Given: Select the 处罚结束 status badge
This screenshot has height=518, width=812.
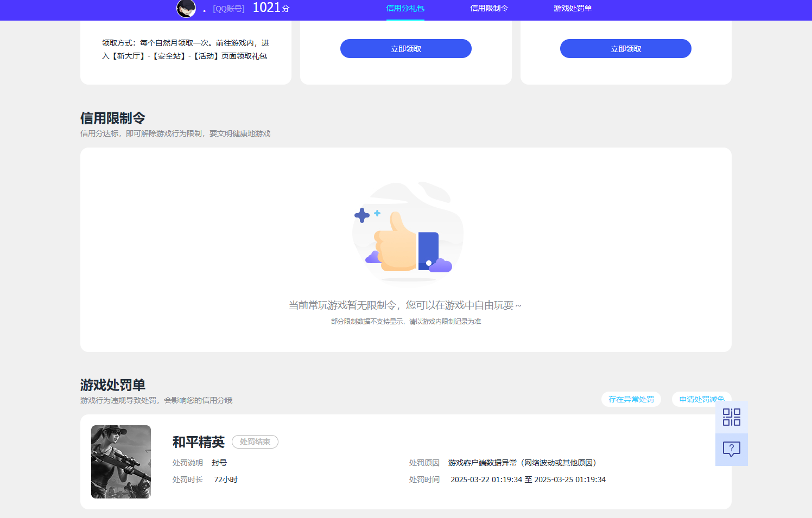Looking at the screenshot, I should click(255, 442).
